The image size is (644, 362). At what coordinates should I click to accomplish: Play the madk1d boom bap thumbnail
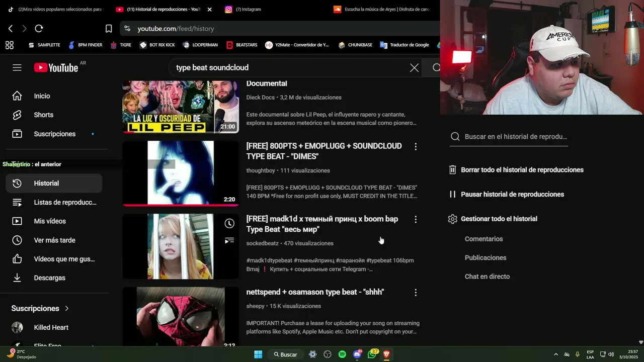(181, 246)
